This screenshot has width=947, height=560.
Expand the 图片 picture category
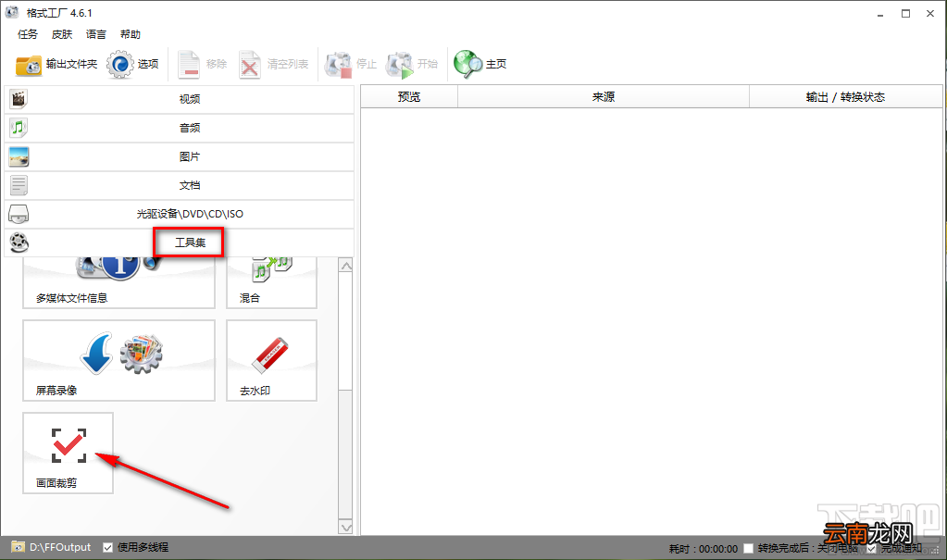[180, 156]
